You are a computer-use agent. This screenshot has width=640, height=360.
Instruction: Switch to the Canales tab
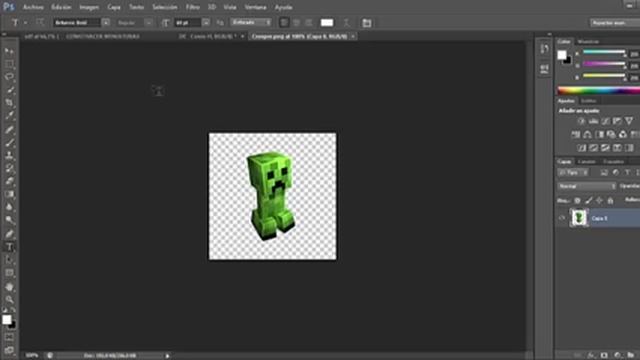click(587, 162)
